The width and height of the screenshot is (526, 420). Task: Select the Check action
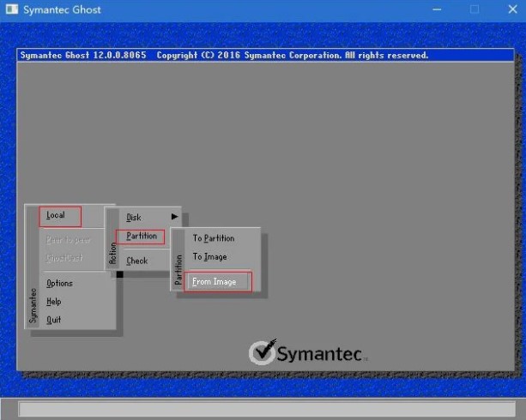click(x=137, y=261)
